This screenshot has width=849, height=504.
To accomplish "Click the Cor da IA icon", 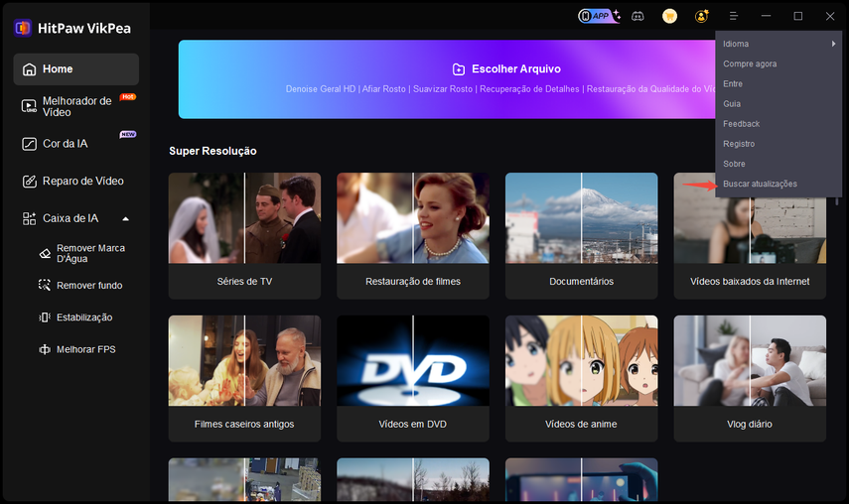I will click(29, 144).
